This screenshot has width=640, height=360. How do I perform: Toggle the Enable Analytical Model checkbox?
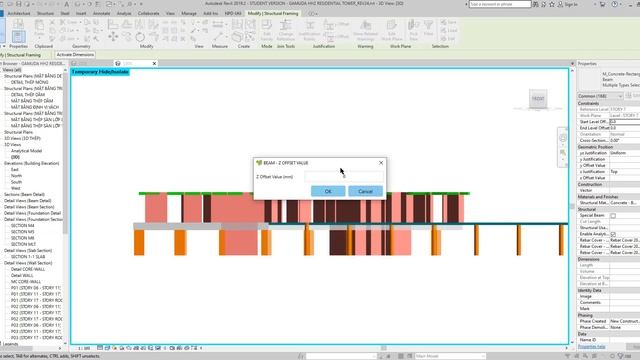pyautogui.click(x=613, y=234)
